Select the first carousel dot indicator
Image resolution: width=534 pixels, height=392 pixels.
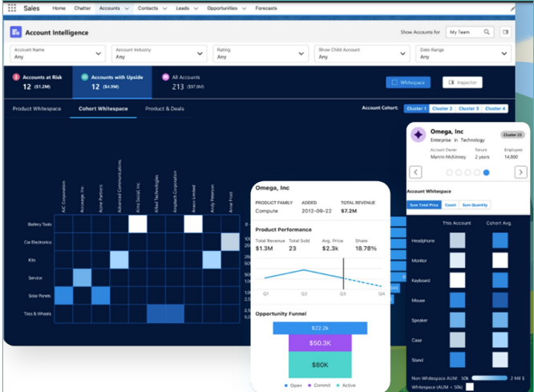coord(449,172)
